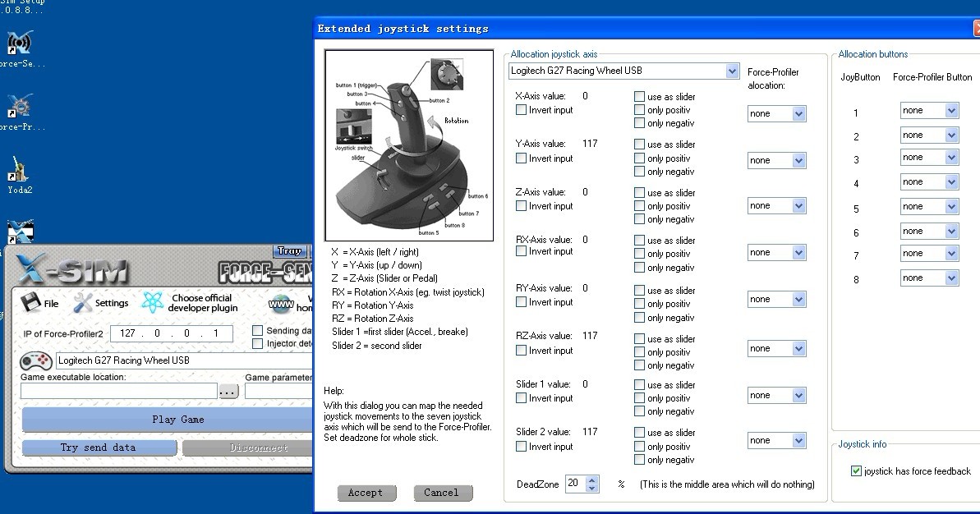
Task: Click the www globe homepage icon
Action: coord(281,304)
